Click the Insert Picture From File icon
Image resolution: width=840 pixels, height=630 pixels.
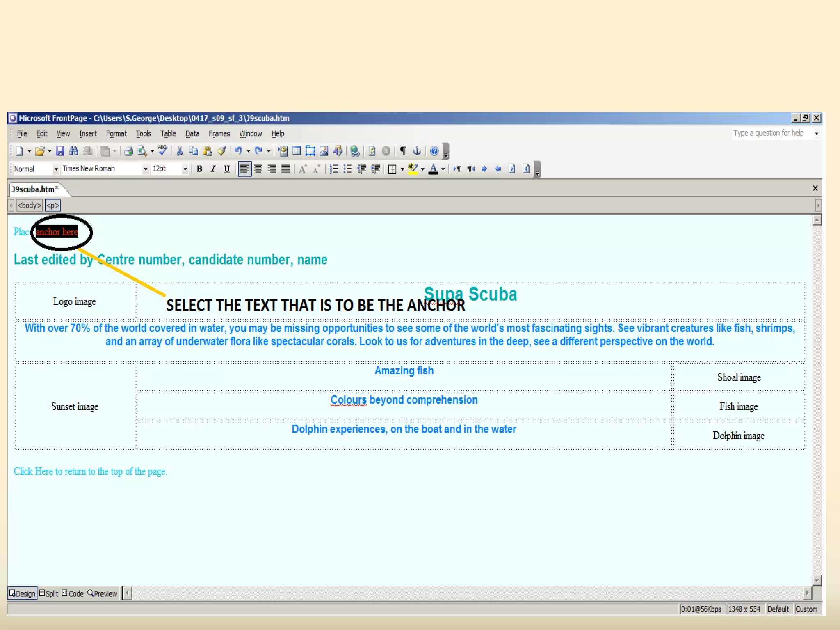324,151
